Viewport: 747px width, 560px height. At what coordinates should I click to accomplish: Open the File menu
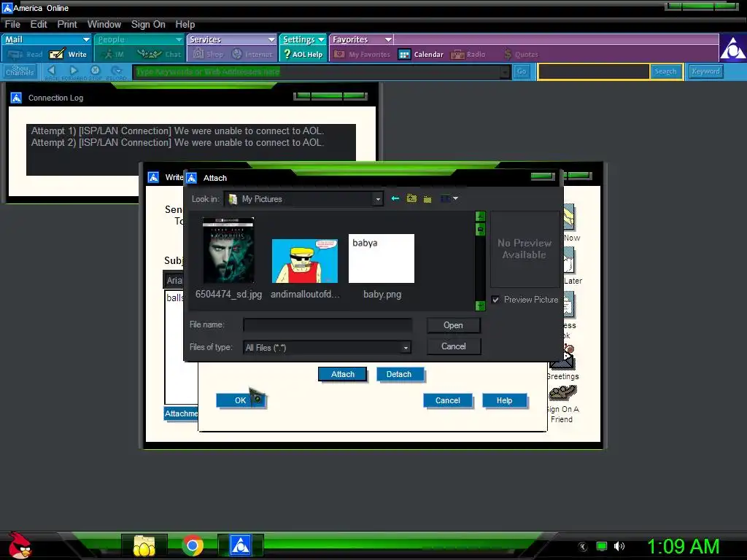[12, 24]
